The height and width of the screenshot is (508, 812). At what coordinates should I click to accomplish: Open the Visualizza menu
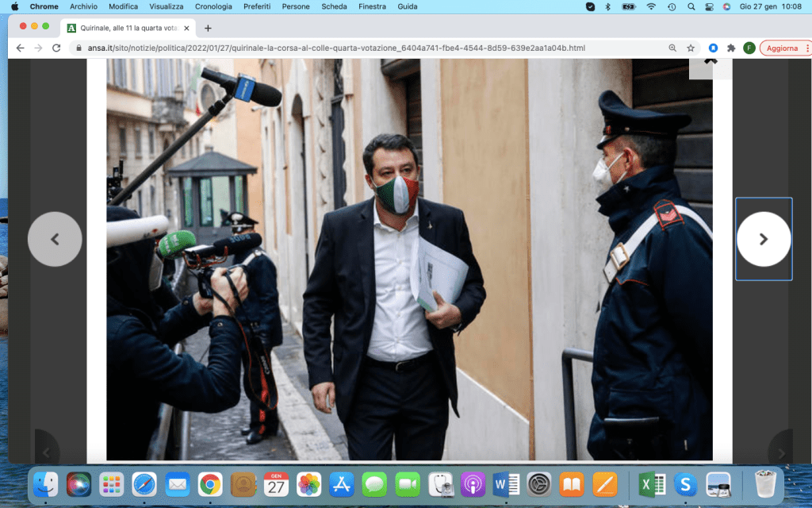pos(166,6)
